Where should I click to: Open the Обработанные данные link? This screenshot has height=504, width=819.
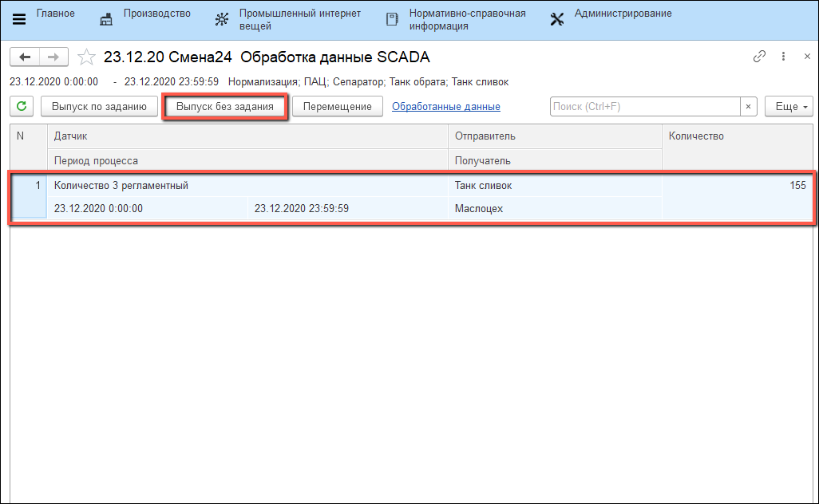[x=445, y=107]
